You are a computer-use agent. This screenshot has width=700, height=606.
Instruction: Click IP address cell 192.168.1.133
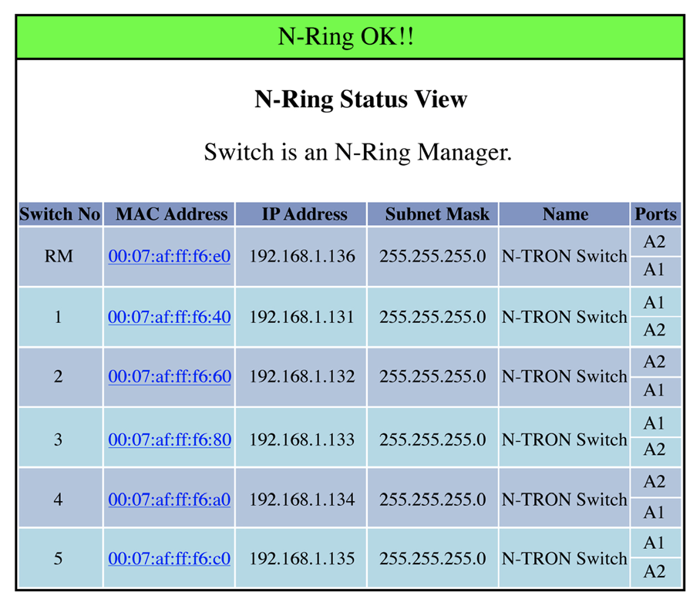[x=301, y=440]
